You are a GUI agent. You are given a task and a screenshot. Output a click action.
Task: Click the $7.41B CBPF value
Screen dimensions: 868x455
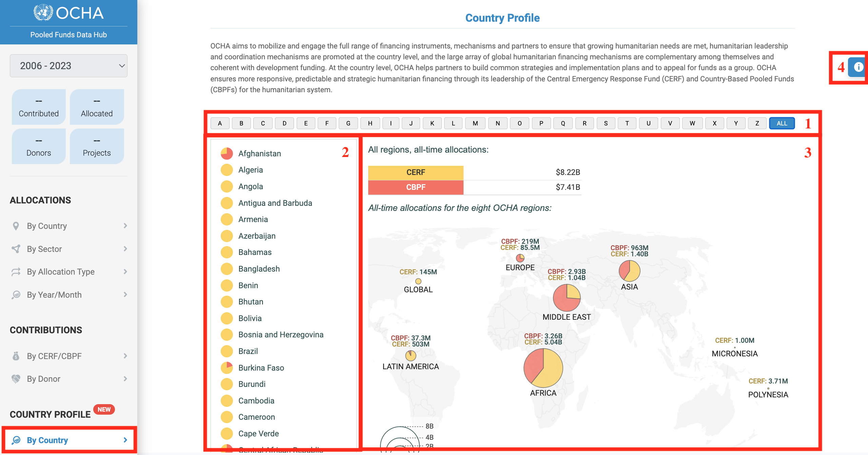click(x=568, y=187)
